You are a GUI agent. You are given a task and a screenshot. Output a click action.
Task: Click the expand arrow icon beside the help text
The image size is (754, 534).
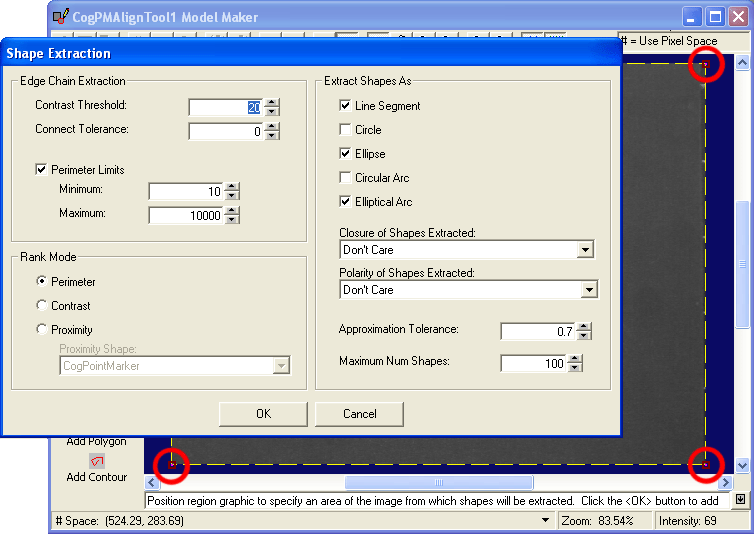pos(740,500)
